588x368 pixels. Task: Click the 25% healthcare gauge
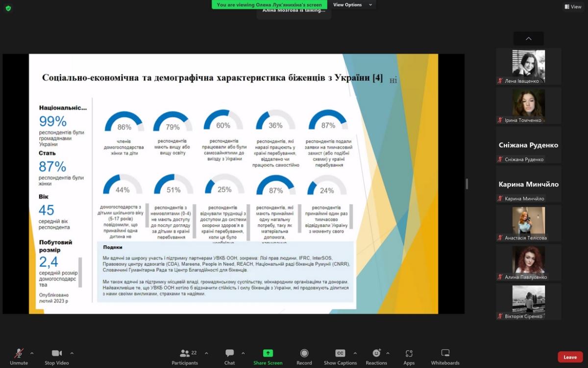tap(224, 185)
